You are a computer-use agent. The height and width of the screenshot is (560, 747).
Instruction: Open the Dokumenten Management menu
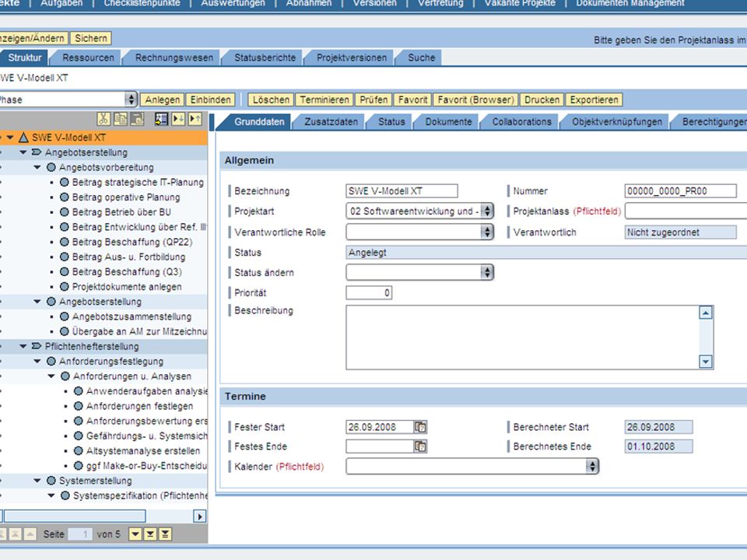point(630,3)
